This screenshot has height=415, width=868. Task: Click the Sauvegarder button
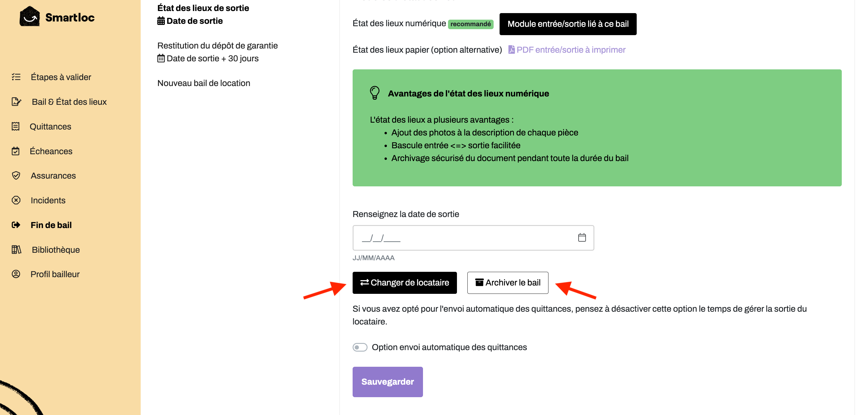[x=387, y=382]
